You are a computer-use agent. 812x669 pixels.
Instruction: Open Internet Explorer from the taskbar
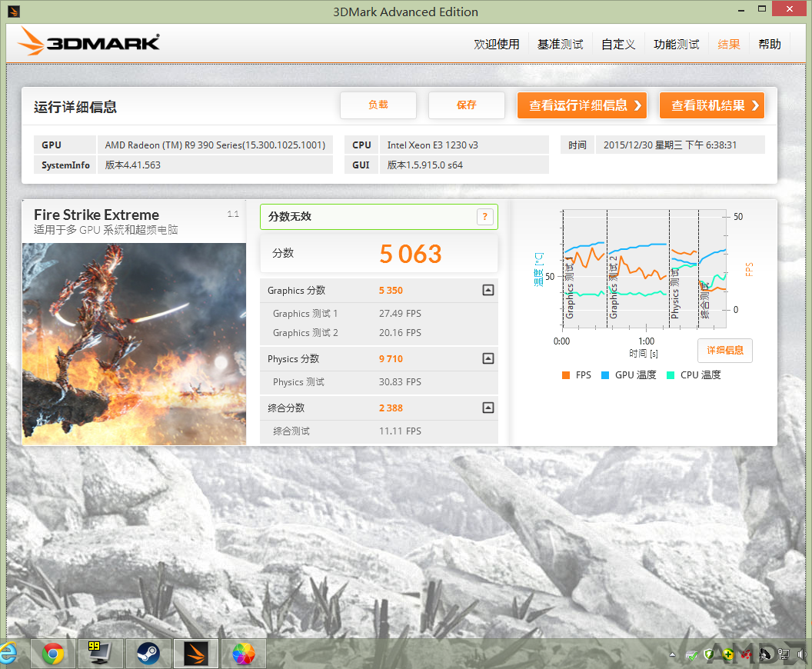pos(7,653)
